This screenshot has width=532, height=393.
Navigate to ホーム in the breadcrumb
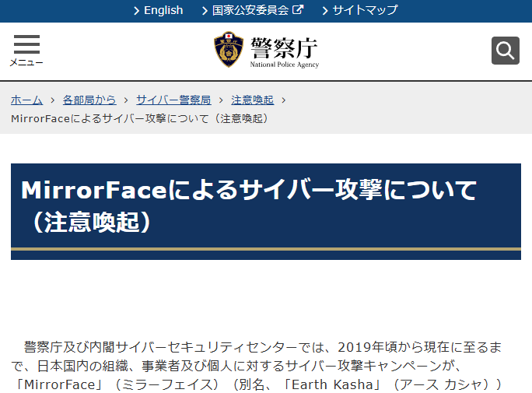click(26, 100)
